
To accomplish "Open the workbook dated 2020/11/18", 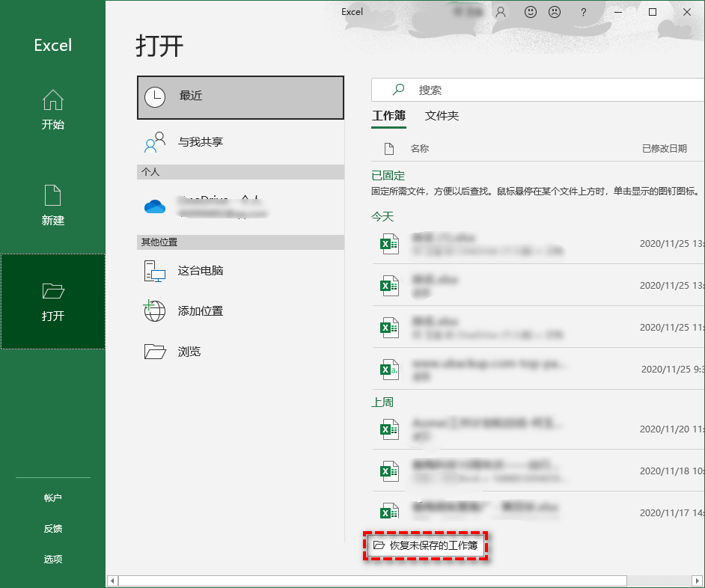I will pos(538,471).
